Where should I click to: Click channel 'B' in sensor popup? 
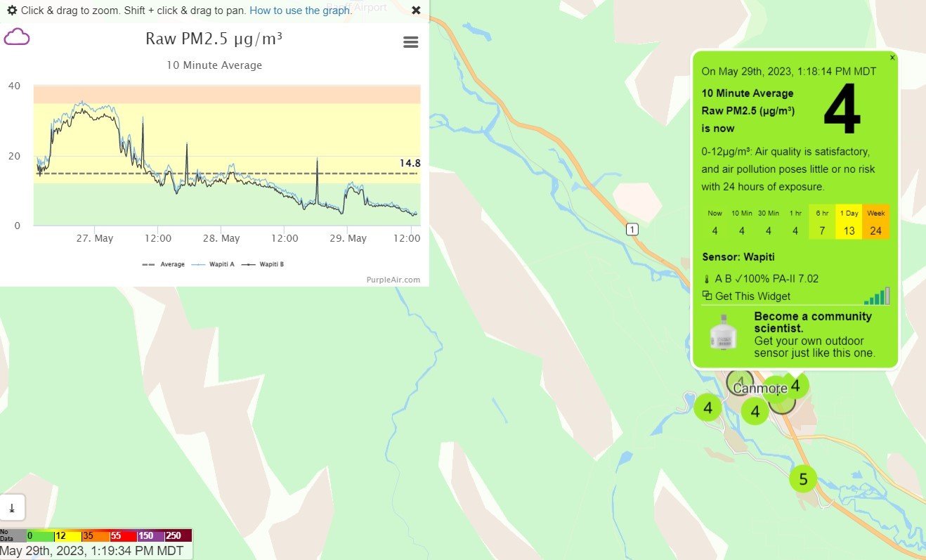click(x=730, y=279)
